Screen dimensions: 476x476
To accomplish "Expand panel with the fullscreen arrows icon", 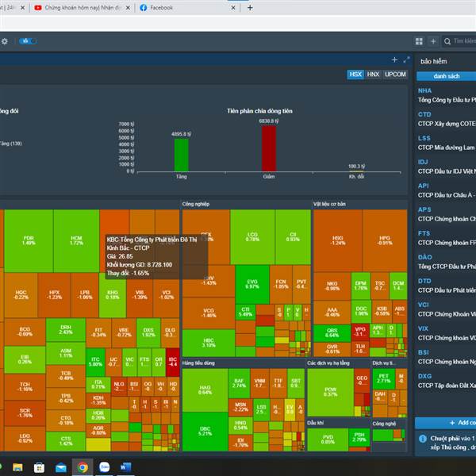I will [x=406, y=59].
